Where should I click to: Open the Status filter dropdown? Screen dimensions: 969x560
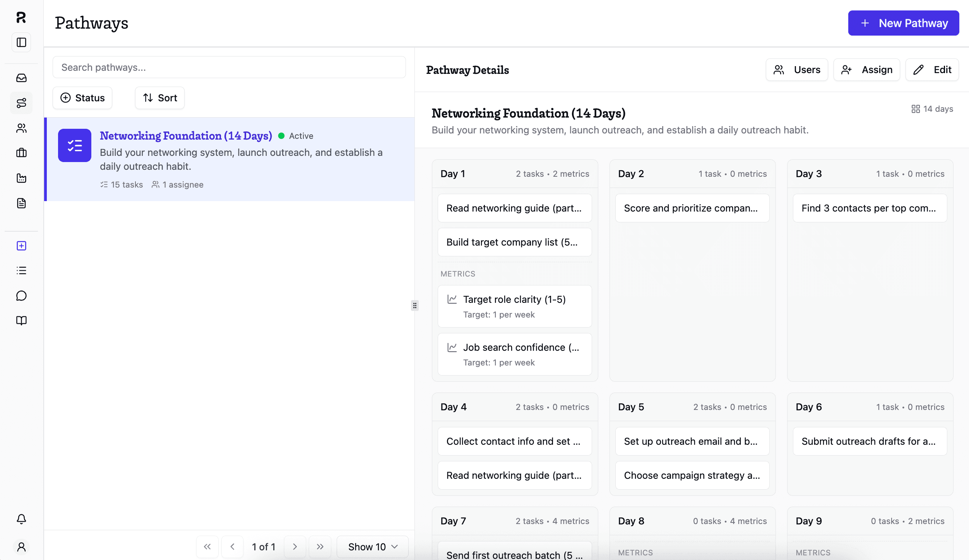click(x=82, y=98)
